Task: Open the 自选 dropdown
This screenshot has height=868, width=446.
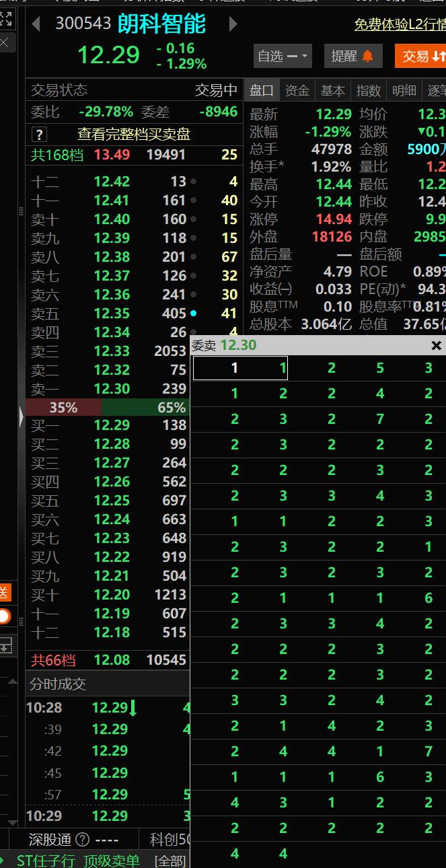Action: point(283,56)
